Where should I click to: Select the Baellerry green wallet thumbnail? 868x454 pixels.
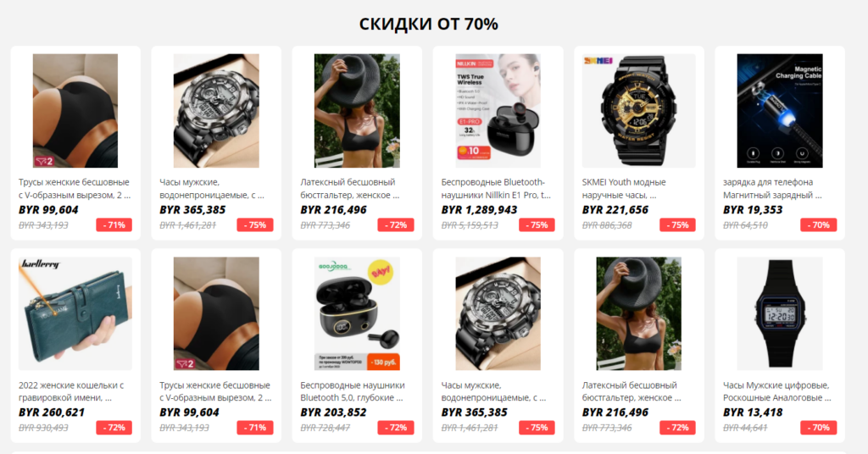75,313
